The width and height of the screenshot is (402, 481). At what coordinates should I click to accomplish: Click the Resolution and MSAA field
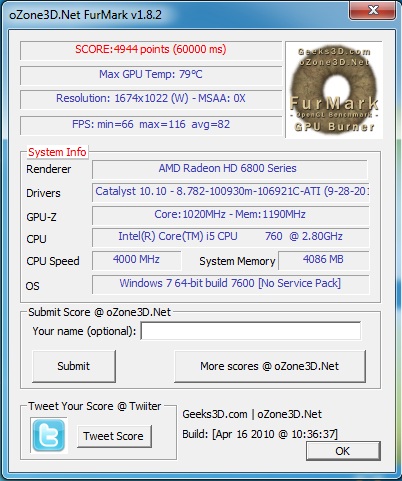click(151, 99)
